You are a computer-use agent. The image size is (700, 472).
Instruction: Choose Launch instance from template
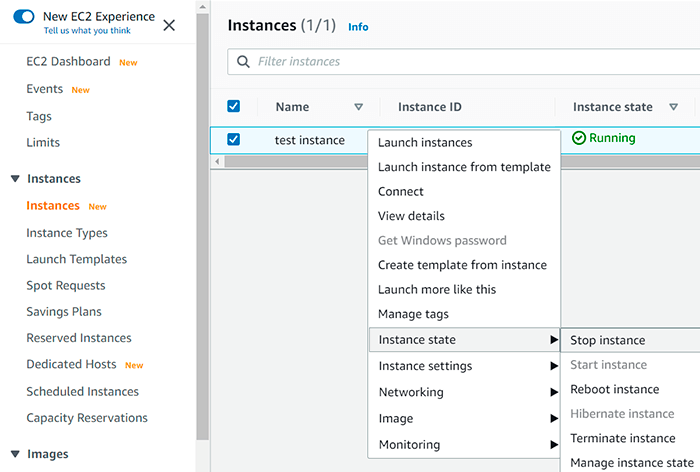[464, 167]
